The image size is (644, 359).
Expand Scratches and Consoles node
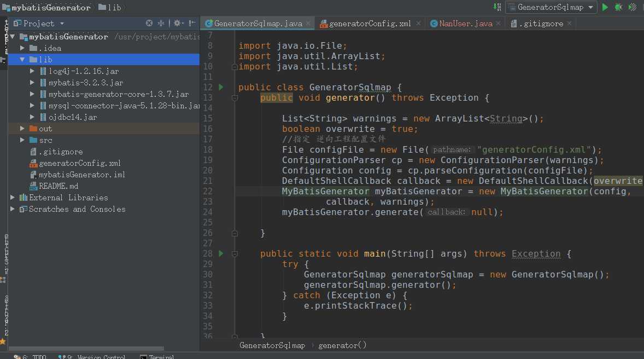coord(13,209)
